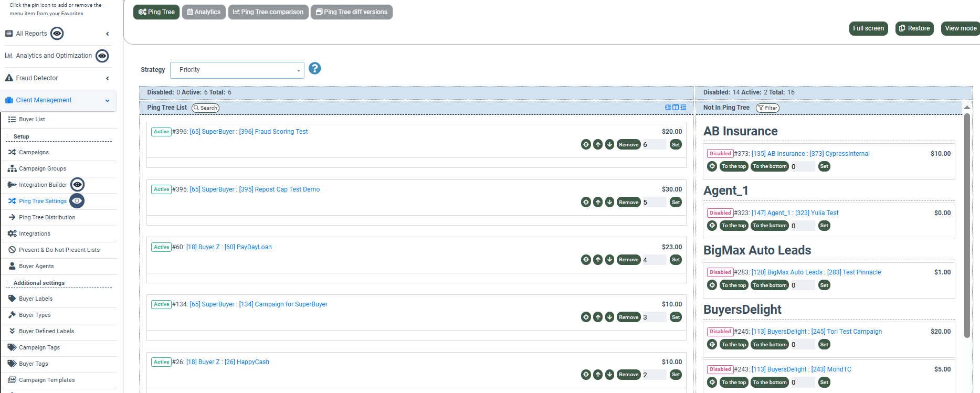Move Fraud Scoring Test row up with arrow
The width and height of the screenshot is (980, 393).
point(598,144)
